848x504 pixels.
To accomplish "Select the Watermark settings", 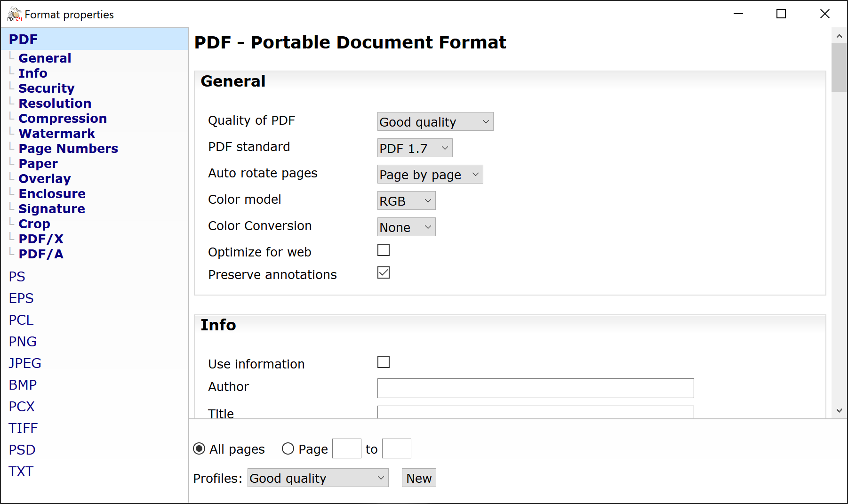I will click(56, 133).
